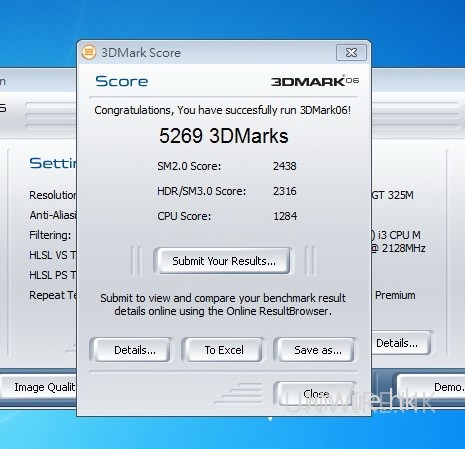Click the Resolution label in Settings panel
This screenshot has height=449, width=465.
[53, 195]
